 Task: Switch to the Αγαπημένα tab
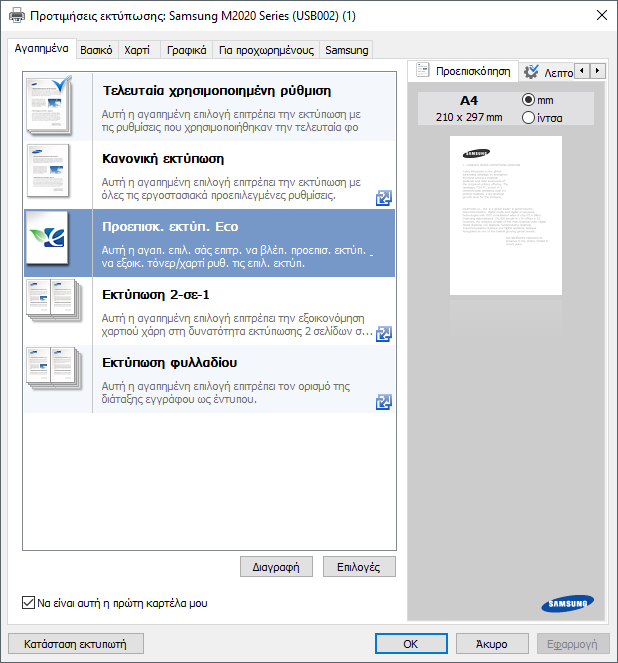pyautogui.click(x=41, y=48)
